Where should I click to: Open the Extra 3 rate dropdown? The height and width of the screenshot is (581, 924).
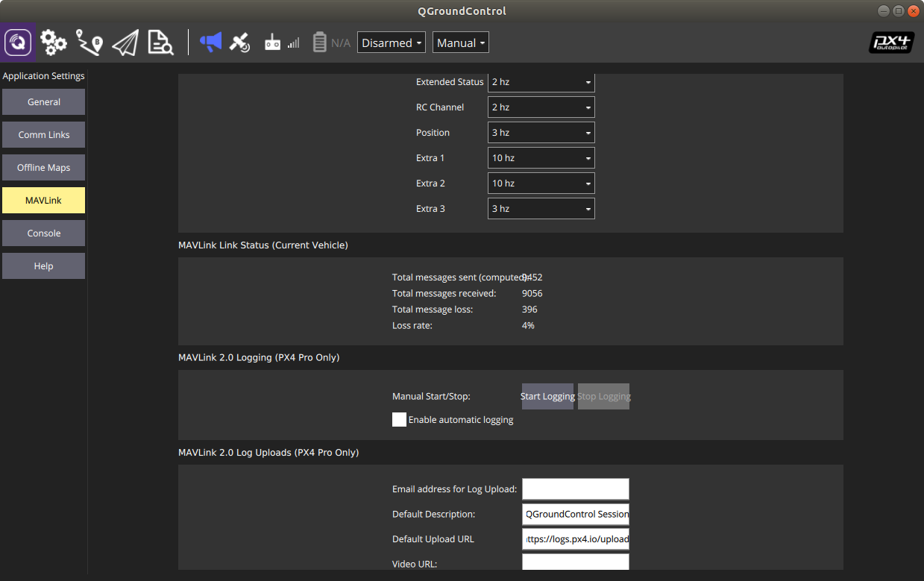click(x=541, y=209)
